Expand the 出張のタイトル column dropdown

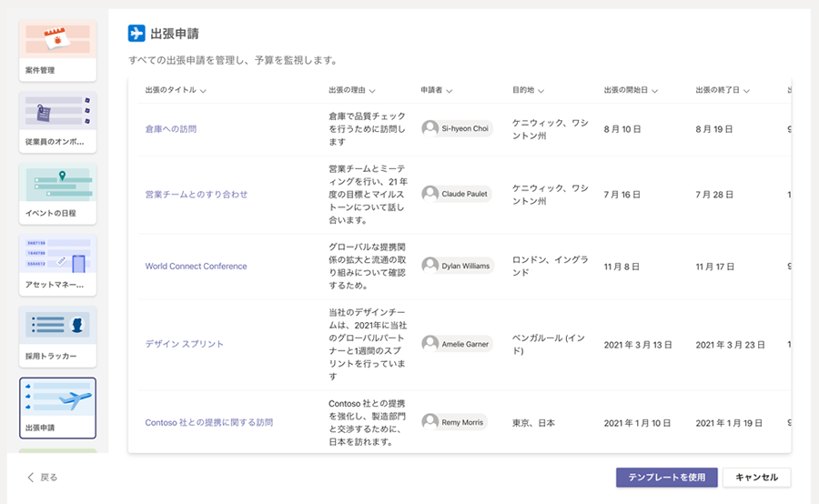203,91
